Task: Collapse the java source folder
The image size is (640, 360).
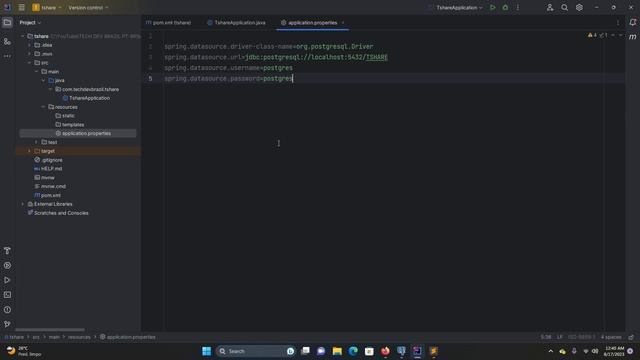Action: click(43, 80)
